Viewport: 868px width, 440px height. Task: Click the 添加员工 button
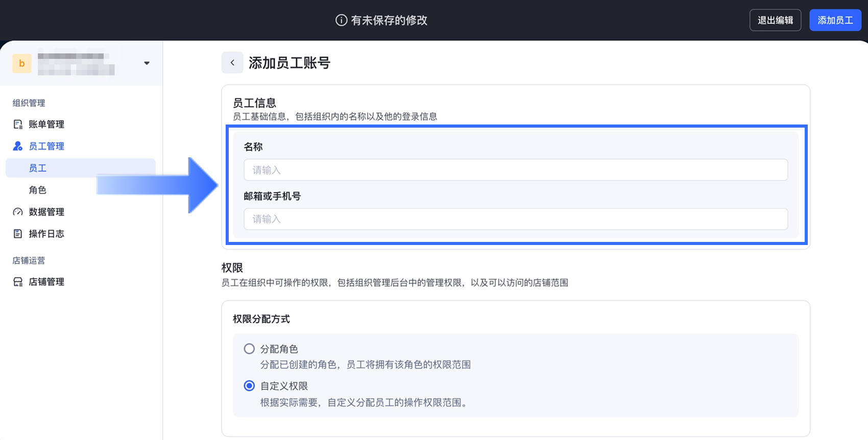coord(835,20)
